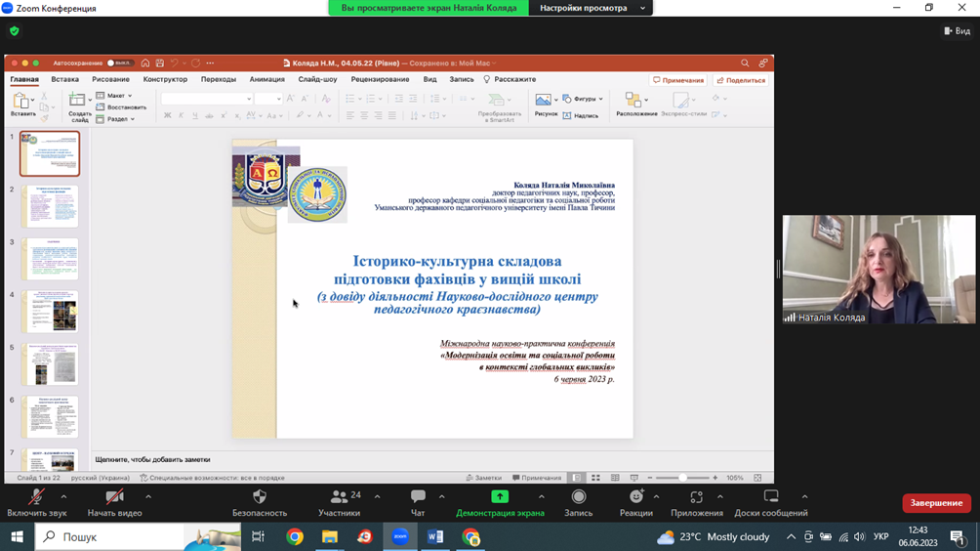Open the Настройки просмотра dropdown
Image resolution: width=980 pixels, height=551 pixels.
pyautogui.click(x=591, y=8)
